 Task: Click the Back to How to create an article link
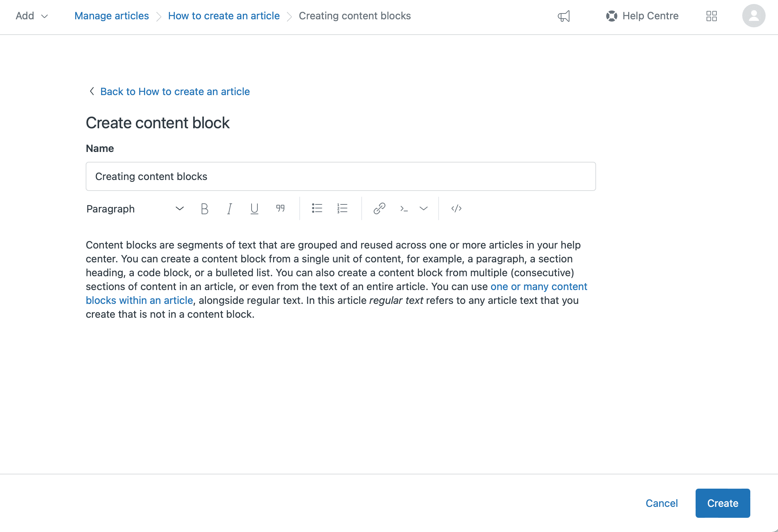point(175,91)
